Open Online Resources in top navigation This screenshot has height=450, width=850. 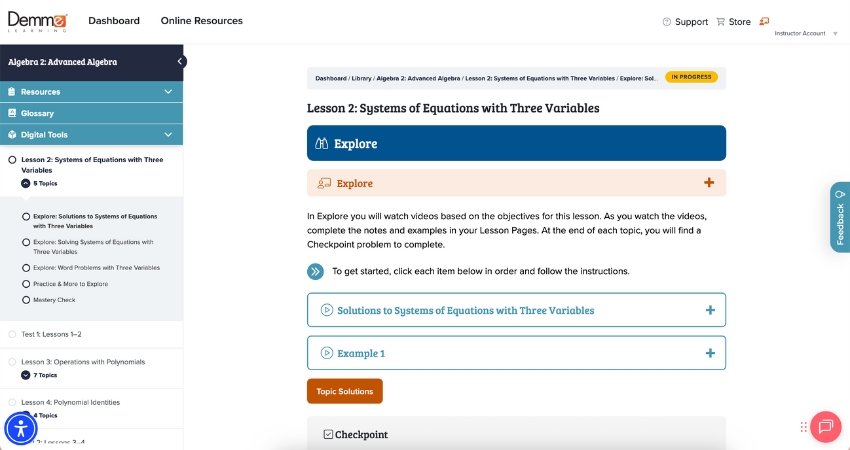point(201,21)
